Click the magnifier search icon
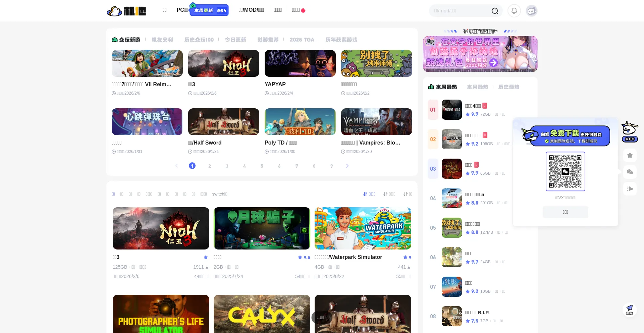644x333 pixels. tap(495, 11)
